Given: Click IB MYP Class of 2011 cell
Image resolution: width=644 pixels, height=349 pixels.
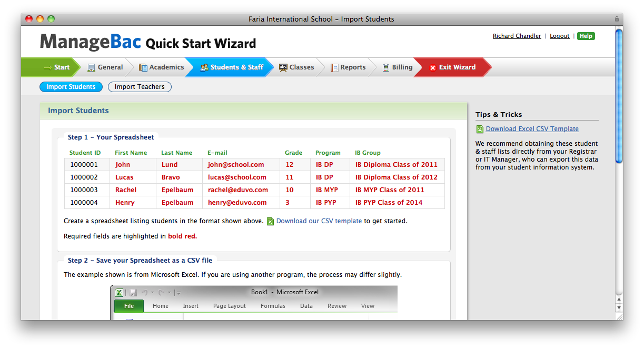Looking at the screenshot, I should [390, 190].
